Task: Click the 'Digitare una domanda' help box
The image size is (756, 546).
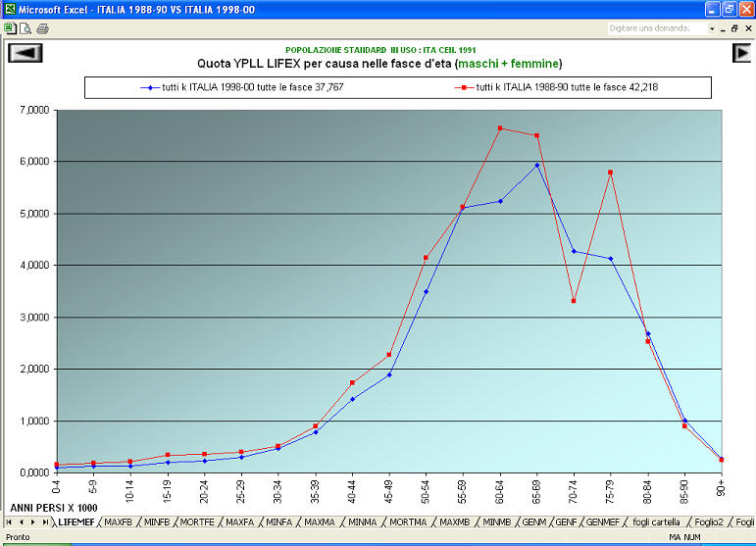Action: click(x=657, y=28)
